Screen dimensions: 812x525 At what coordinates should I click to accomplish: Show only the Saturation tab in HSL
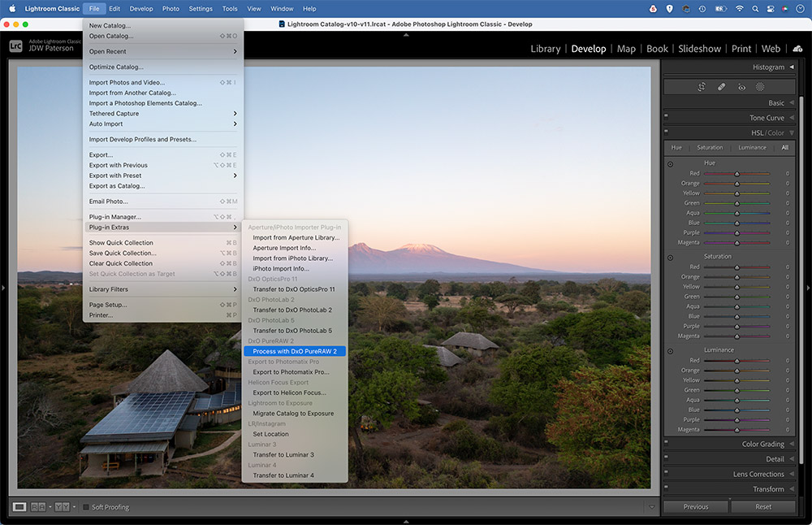coord(710,148)
